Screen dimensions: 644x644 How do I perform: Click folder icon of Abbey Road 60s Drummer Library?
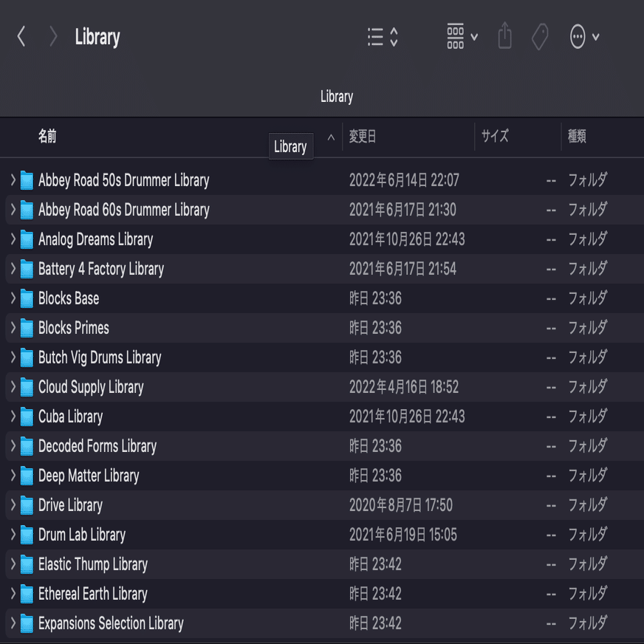click(x=27, y=210)
